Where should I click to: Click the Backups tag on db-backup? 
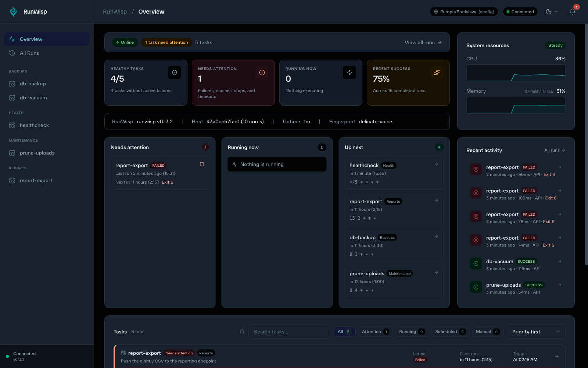tap(387, 238)
